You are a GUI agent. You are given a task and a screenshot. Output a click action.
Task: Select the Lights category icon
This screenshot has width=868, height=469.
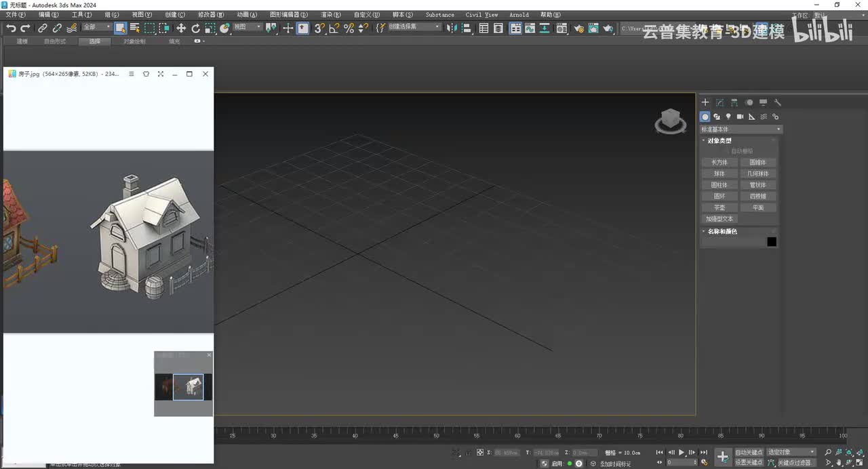(x=728, y=117)
